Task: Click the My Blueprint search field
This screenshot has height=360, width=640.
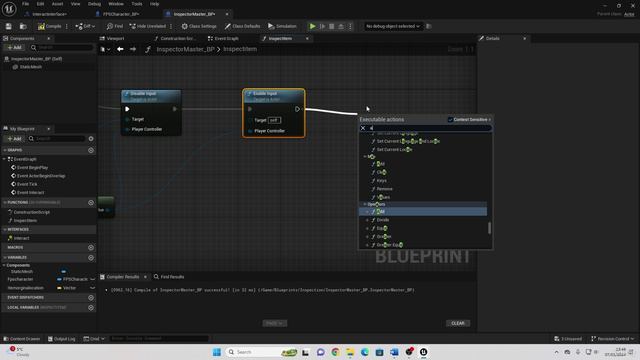Action: pos(56,139)
